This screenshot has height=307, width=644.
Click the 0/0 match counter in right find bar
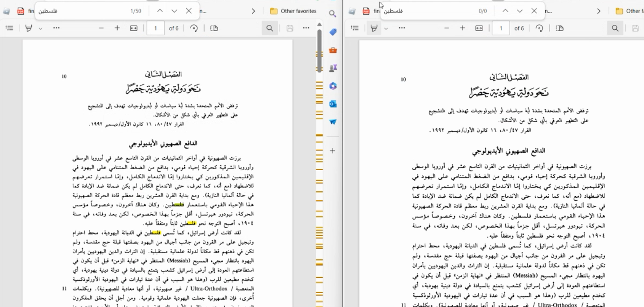click(483, 11)
